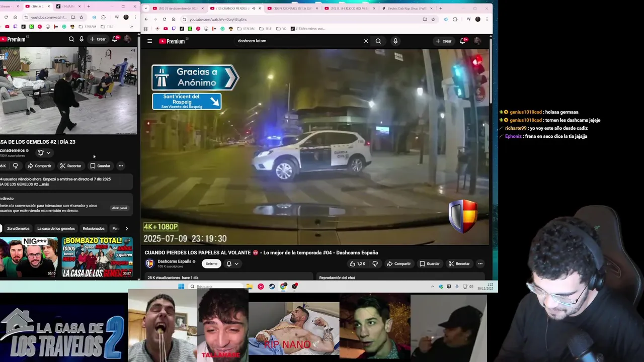The height and width of the screenshot is (362, 644).
Task: Click 'Crear' in right YouTube window
Action: 443,41
